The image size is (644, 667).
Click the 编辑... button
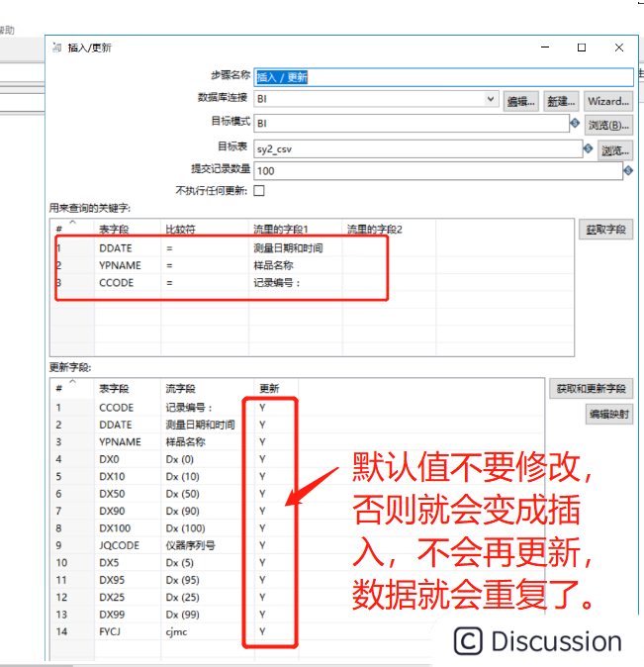[521, 101]
